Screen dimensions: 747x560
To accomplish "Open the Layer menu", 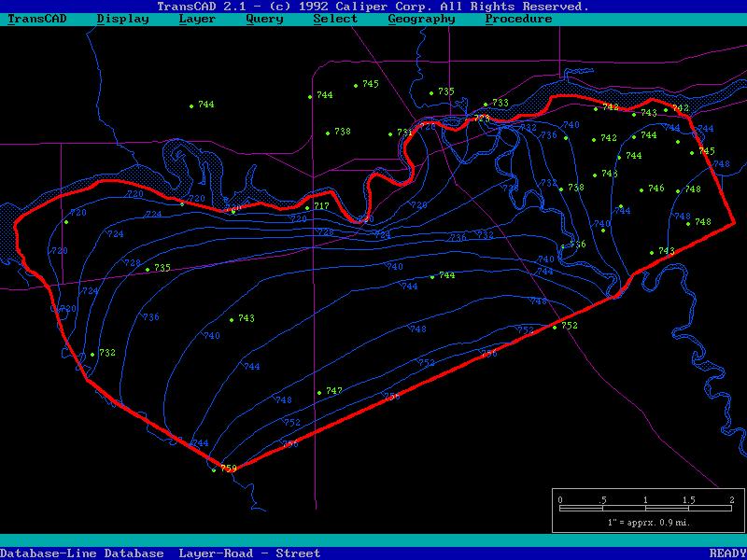I will pos(197,19).
